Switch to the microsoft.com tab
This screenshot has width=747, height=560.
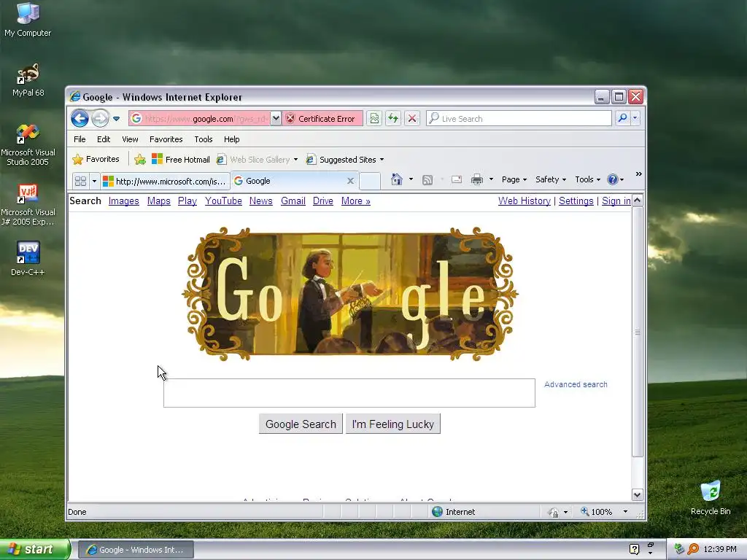pos(165,181)
